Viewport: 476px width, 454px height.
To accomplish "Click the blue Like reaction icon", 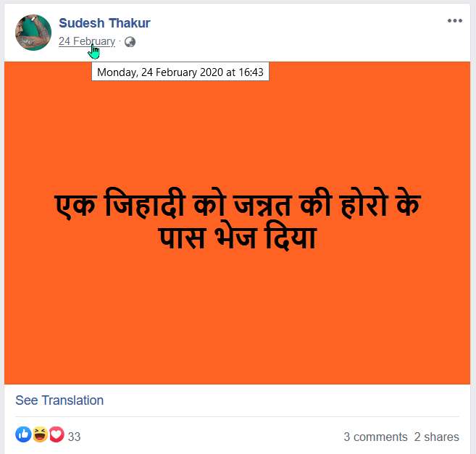I will pyautogui.click(x=23, y=435).
